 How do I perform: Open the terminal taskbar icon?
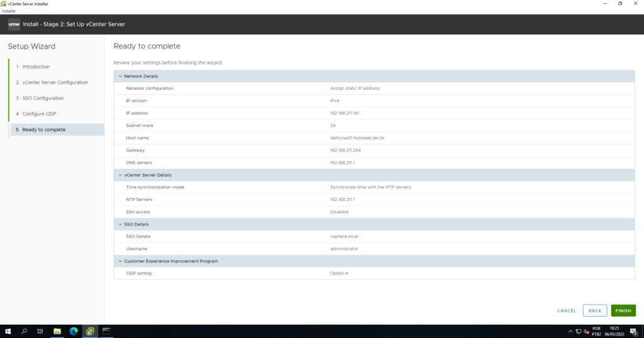(x=106, y=332)
